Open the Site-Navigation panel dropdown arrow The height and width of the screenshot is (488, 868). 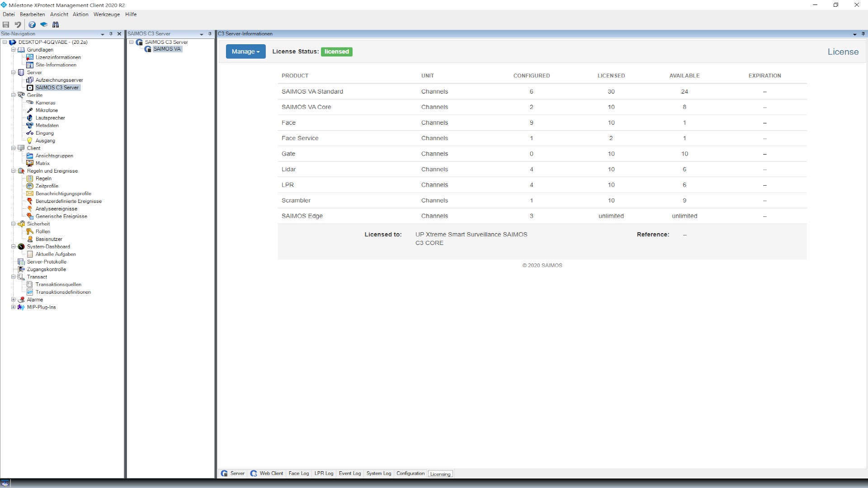(x=103, y=34)
